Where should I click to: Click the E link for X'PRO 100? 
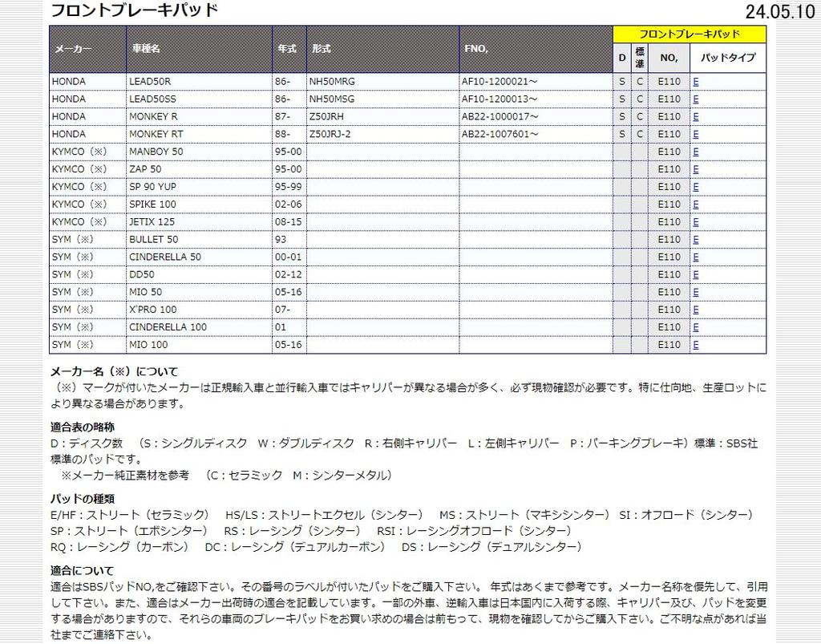[x=696, y=310]
